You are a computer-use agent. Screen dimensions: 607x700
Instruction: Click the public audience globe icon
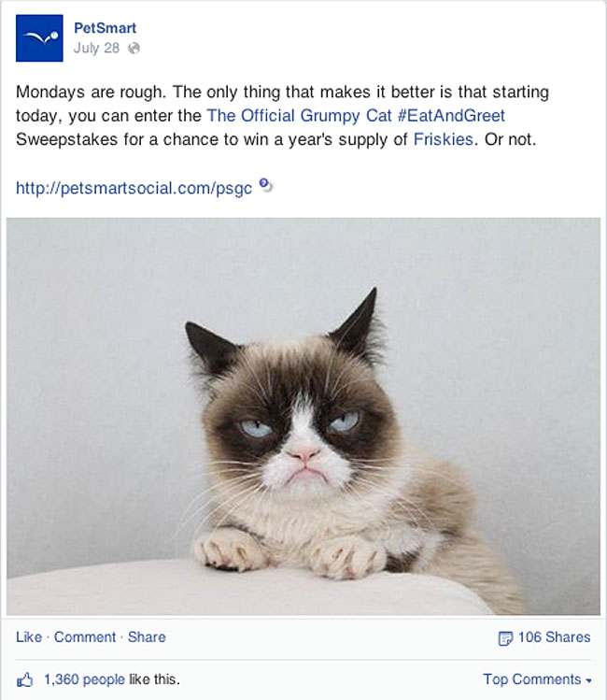pos(134,49)
